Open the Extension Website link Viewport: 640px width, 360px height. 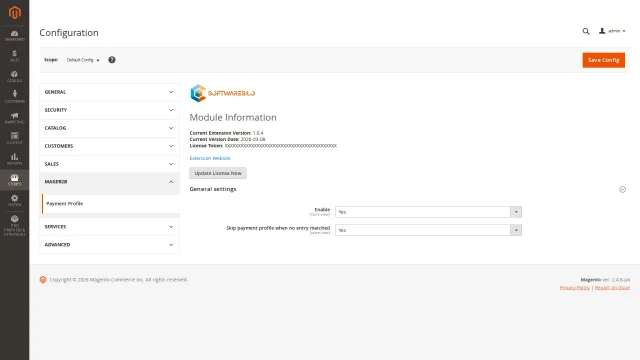pos(210,158)
